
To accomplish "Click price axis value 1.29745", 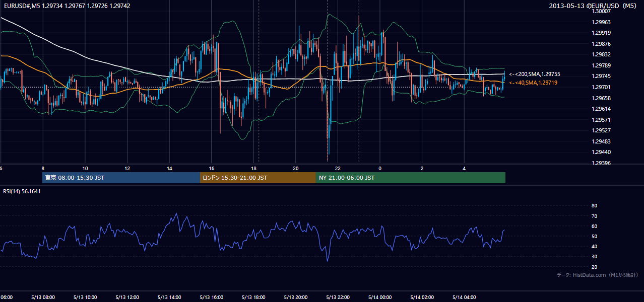I will [601, 77].
